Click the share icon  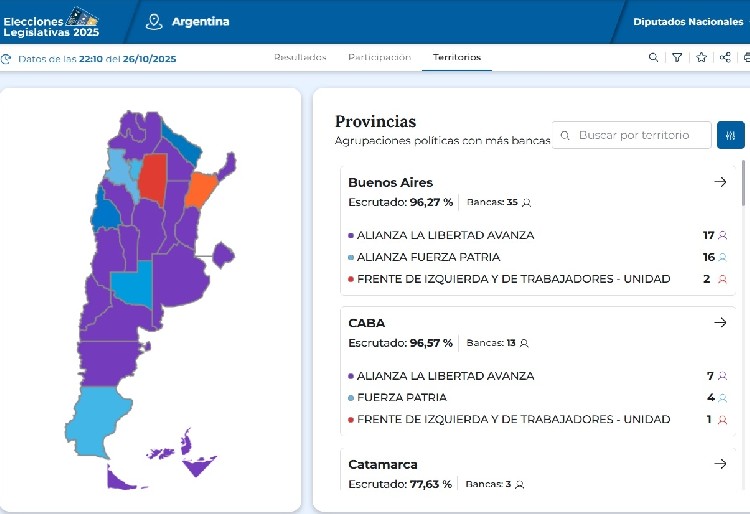(x=725, y=58)
